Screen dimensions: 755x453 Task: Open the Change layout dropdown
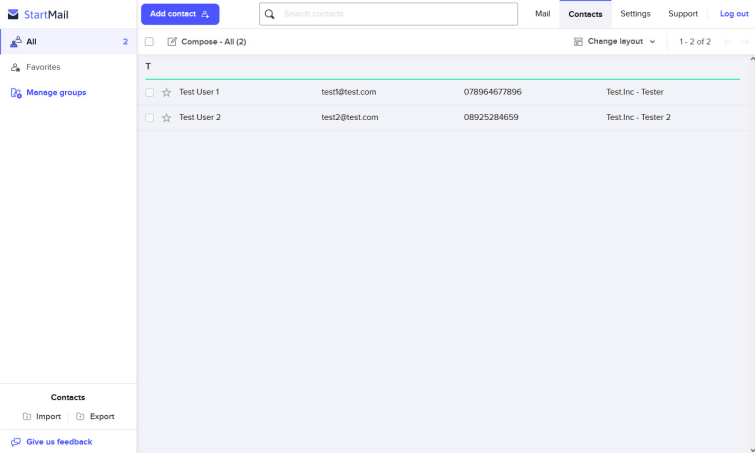tap(615, 41)
